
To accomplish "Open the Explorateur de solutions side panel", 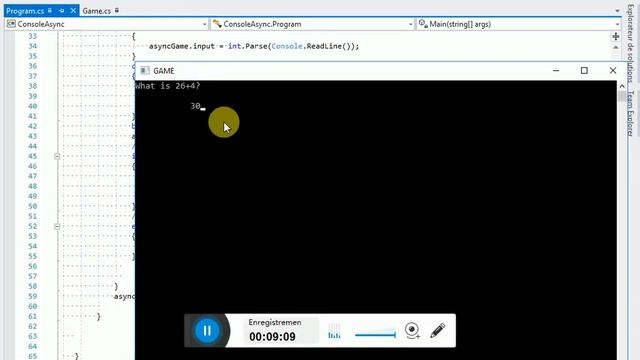I will point(631,43).
